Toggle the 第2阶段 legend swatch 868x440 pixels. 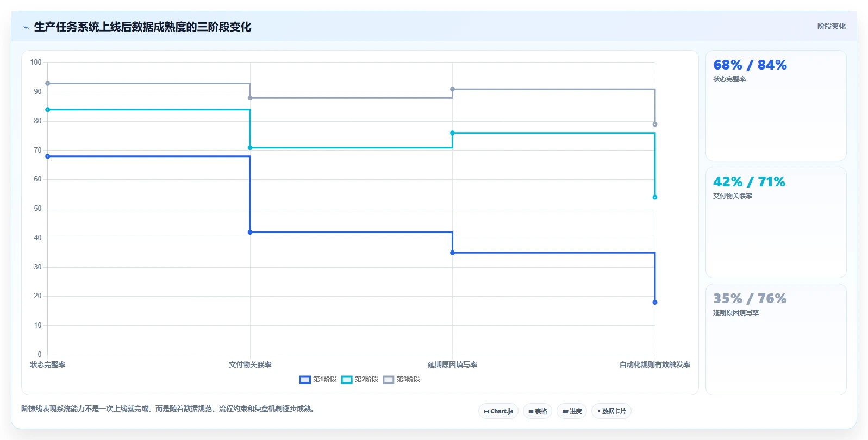[347, 380]
